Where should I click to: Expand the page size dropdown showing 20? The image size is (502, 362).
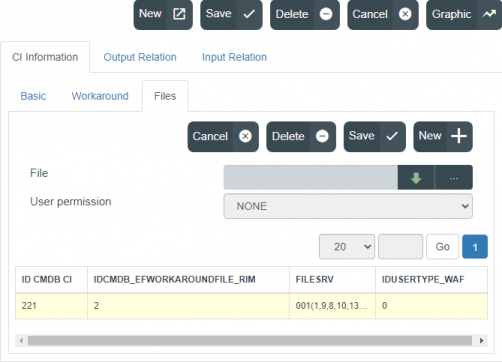pos(347,247)
